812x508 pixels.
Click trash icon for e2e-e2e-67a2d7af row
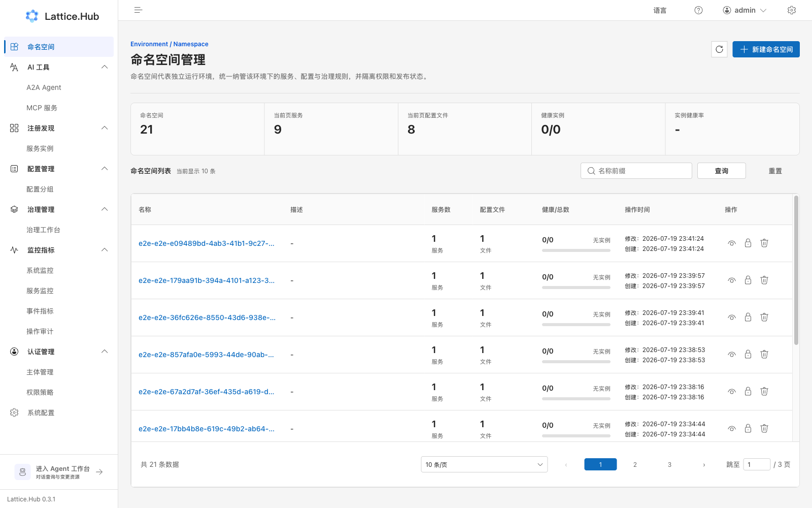coord(764,391)
